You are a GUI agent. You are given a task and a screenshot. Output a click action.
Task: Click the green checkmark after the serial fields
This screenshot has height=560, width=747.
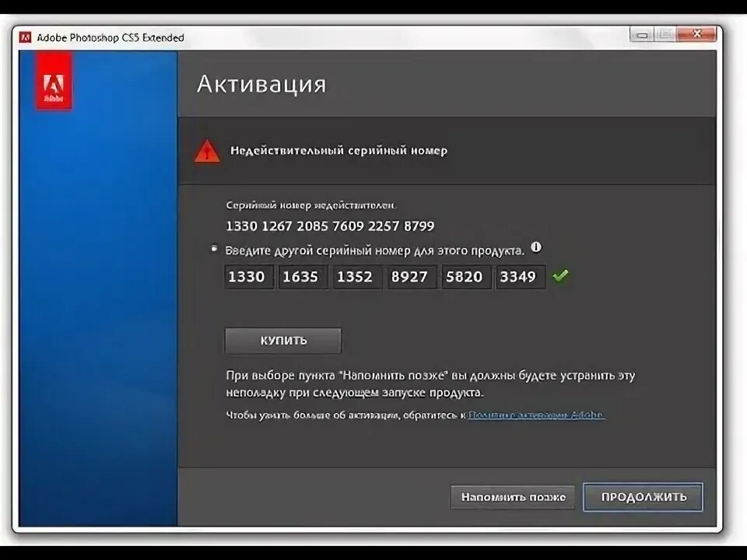pyautogui.click(x=560, y=275)
